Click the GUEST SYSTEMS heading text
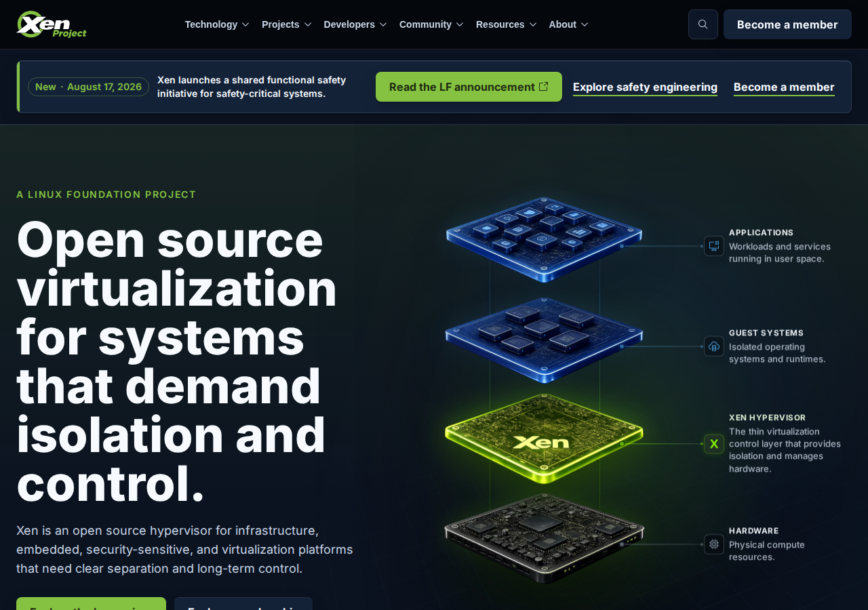 [766, 333]
